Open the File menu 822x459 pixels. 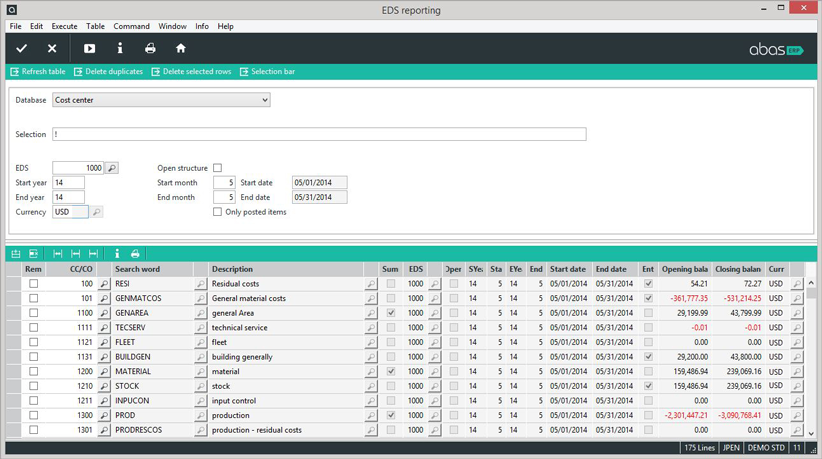tap(16, 26)
